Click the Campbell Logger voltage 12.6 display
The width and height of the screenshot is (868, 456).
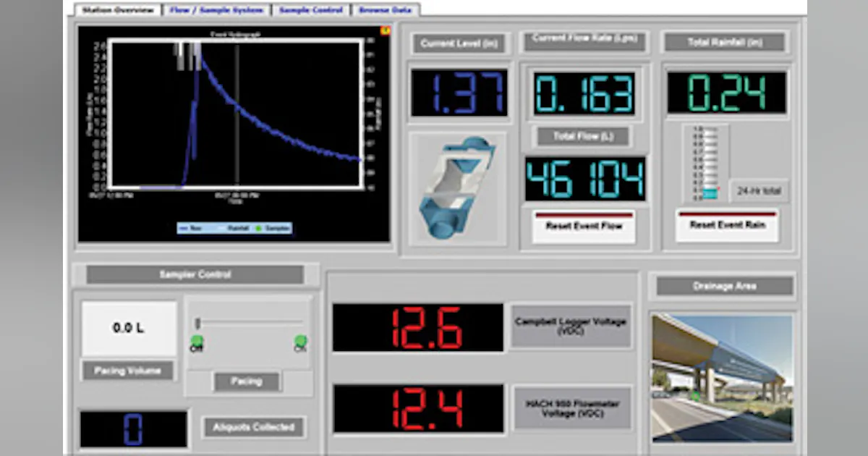(418, 328)
